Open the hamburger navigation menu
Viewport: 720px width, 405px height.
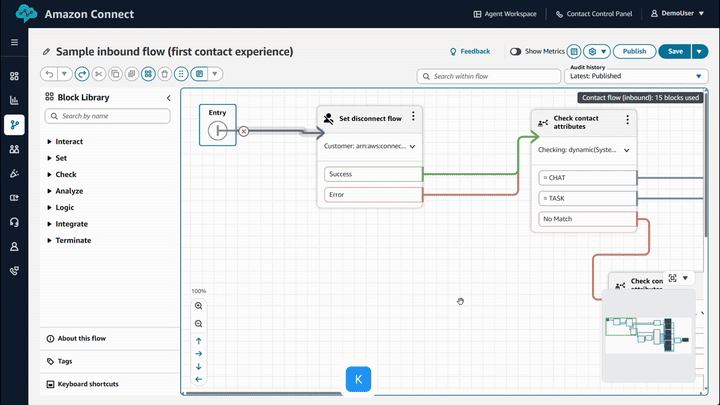pyautogui.click(x=14, y=43)
